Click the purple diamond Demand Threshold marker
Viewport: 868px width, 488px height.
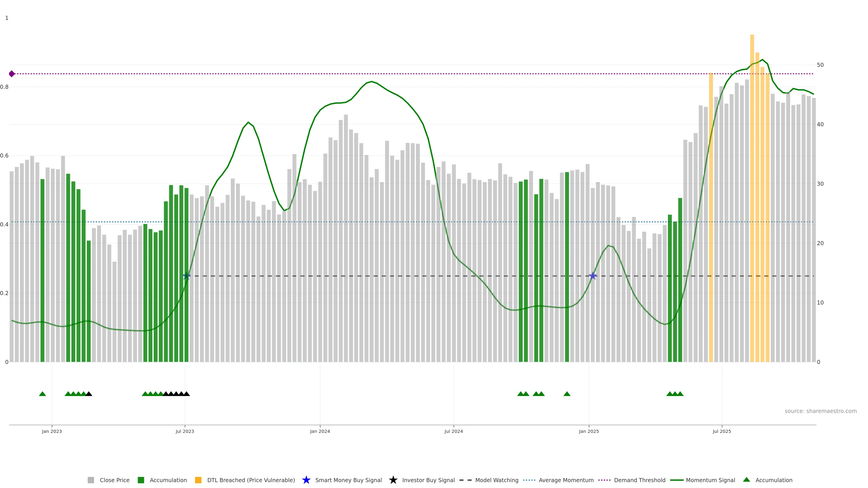click(x=12, y=74)
